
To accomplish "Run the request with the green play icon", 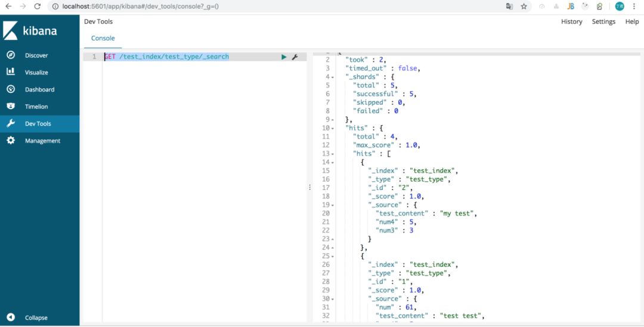I will (x=284, y=57).
